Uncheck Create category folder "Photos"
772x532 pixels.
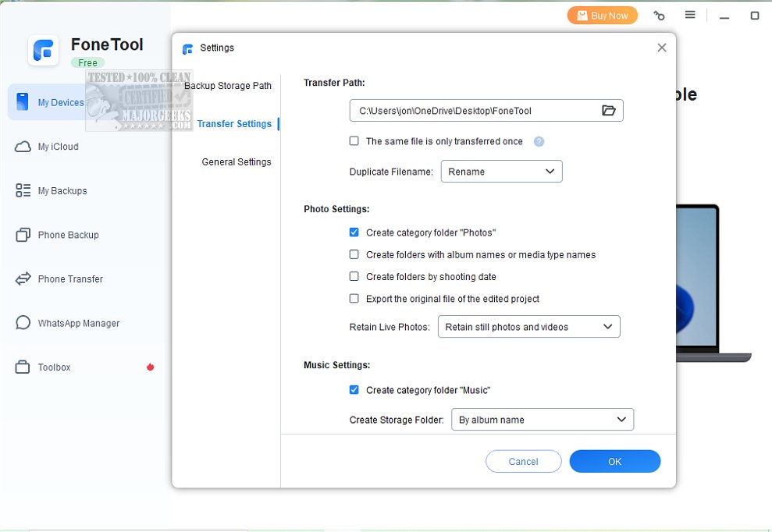click(354, 232)
